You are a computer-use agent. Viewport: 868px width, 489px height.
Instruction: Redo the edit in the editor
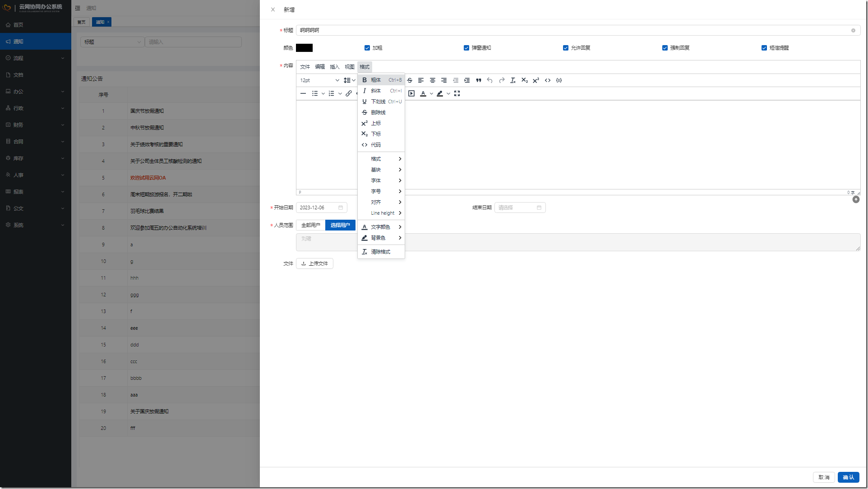[x=502, y=80]
